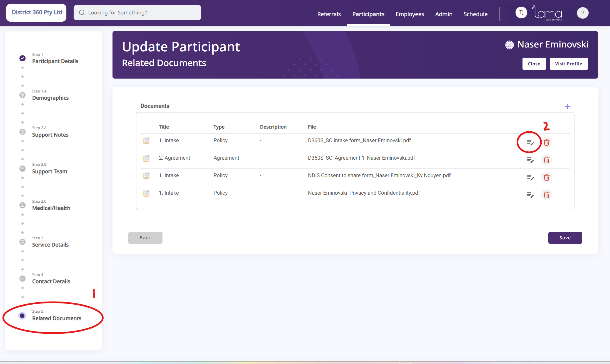Delete the D360S_SC_Agreement 1 document

546,160
